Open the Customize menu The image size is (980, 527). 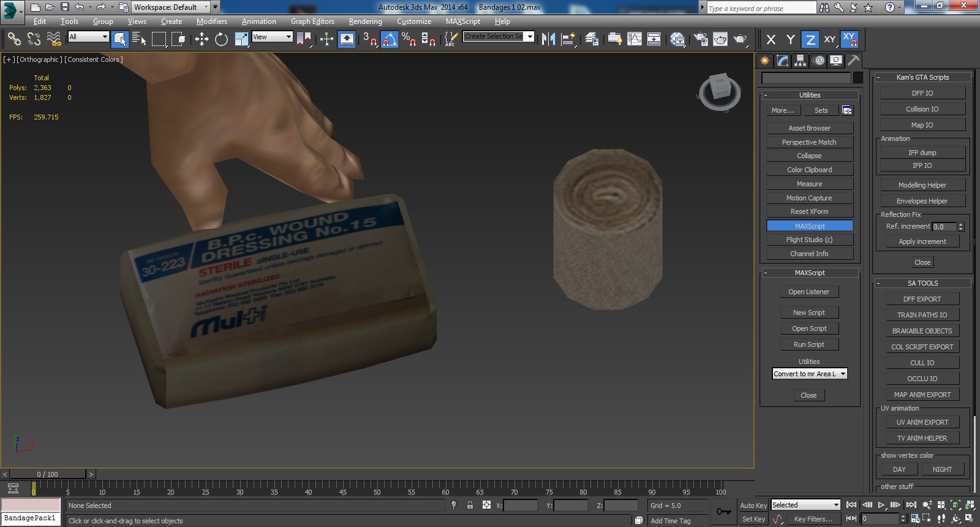pos(413,21)
